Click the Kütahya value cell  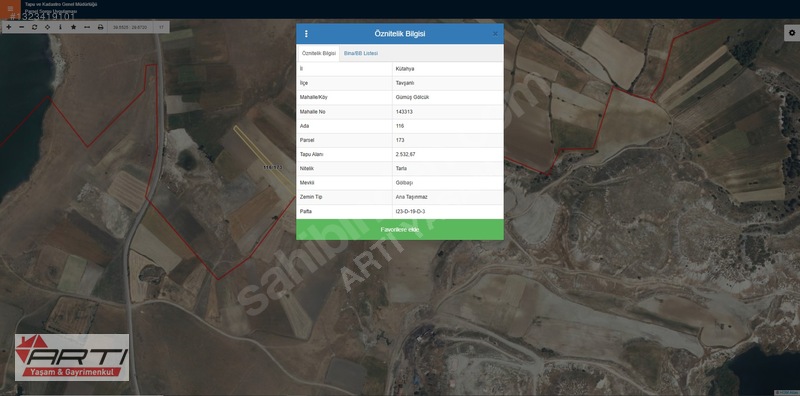(448, 69)
